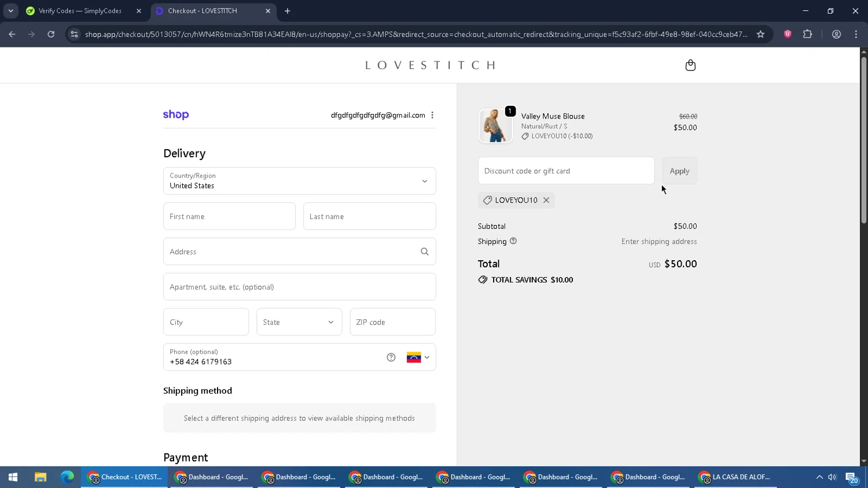Open the shopping bag cart icon

pyautogui.click(x=690, y=65)
